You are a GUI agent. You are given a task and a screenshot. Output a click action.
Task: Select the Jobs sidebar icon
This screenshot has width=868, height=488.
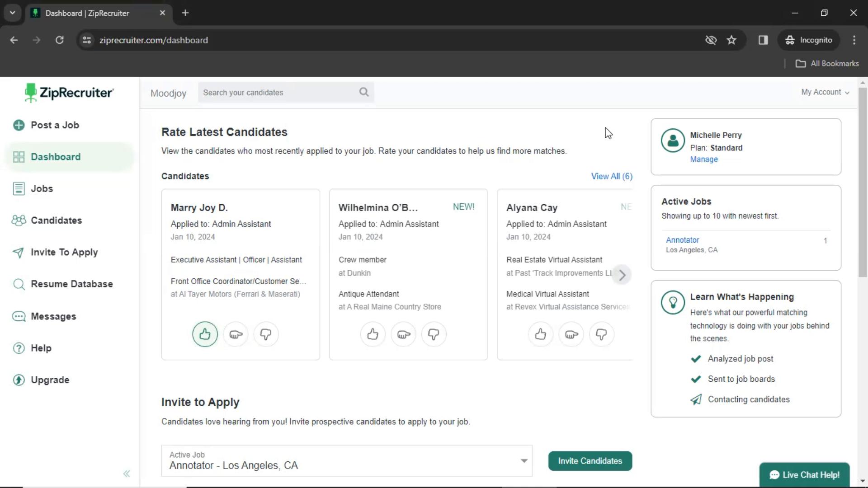point(19,188)
